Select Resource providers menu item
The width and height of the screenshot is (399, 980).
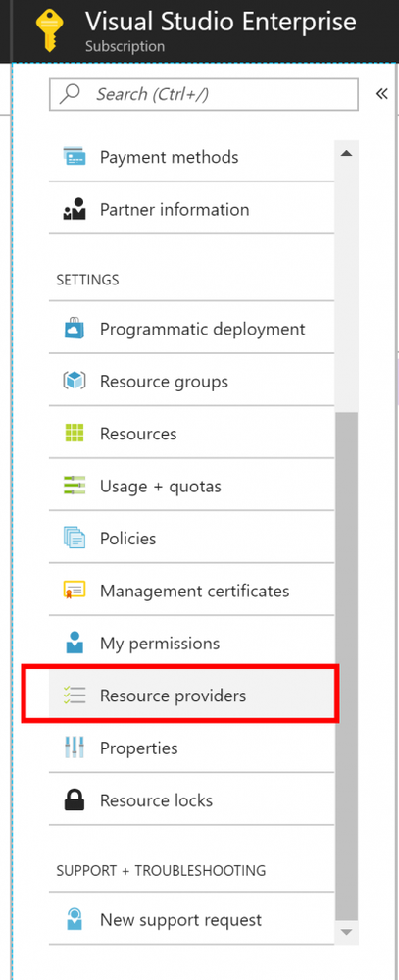192,696
